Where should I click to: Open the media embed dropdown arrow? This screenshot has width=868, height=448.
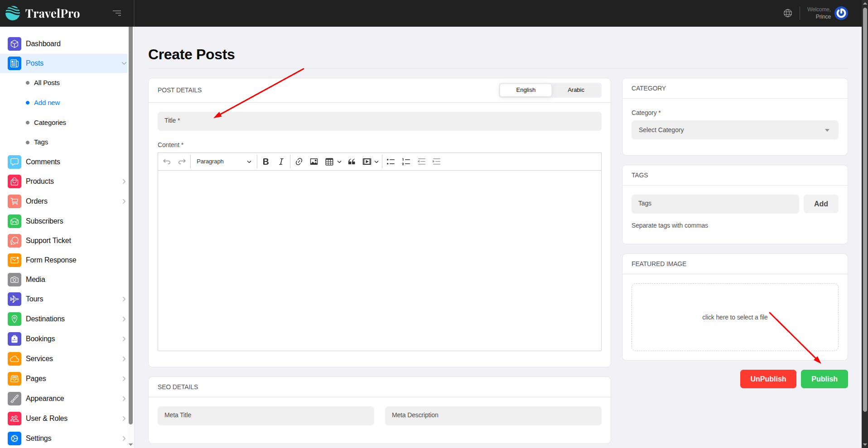[376, 162]
